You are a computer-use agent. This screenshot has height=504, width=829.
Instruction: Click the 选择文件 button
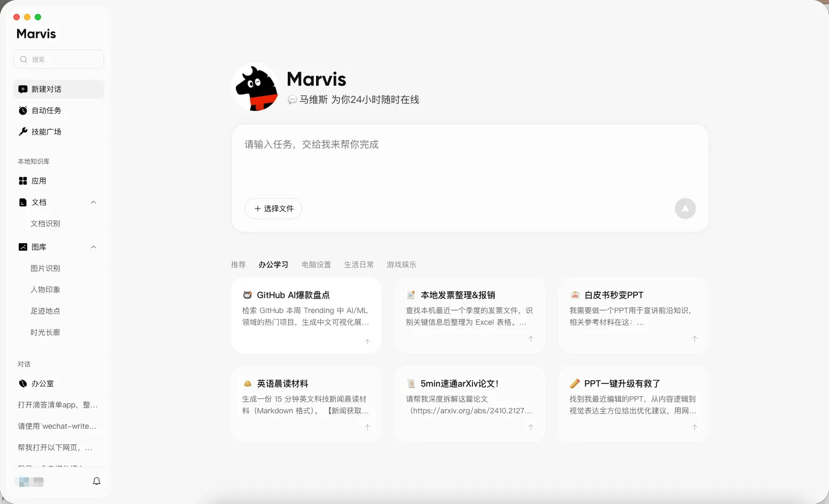click(273, 209)
